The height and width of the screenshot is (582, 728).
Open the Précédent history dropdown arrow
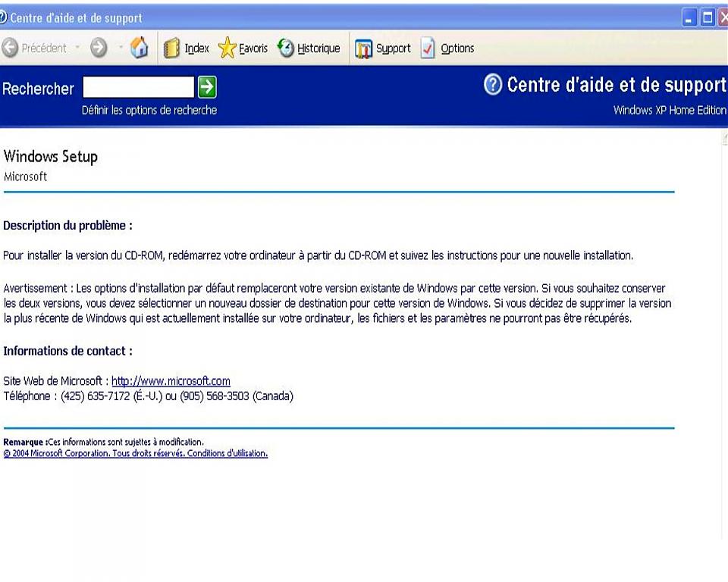77,47
